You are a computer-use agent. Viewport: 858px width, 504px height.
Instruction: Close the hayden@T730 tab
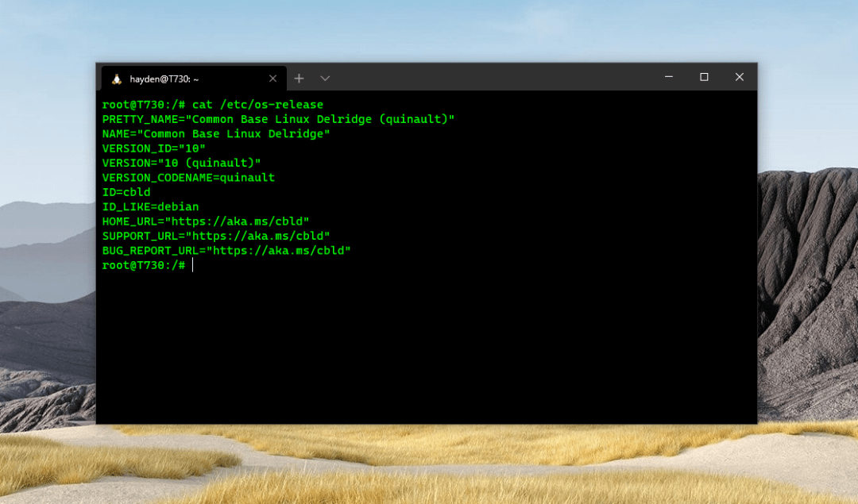coord(272,79)
